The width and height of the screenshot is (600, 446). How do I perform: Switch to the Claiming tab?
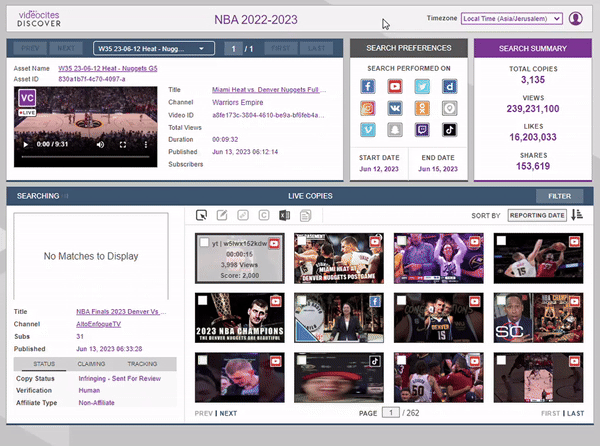(x=91, y=364)
